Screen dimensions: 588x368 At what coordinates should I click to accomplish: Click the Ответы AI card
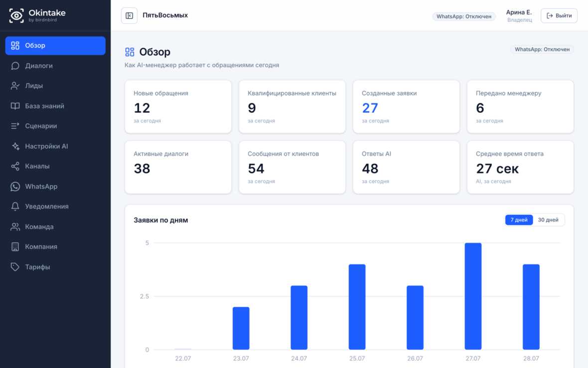407,168
